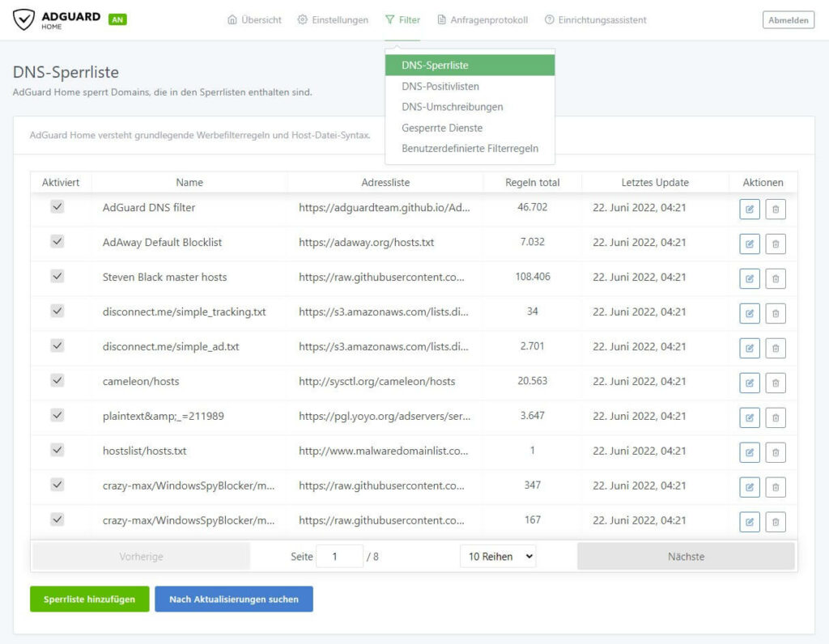Click the Vorherige page button
This screenshot has width=829, height=644.
(141, 557)
